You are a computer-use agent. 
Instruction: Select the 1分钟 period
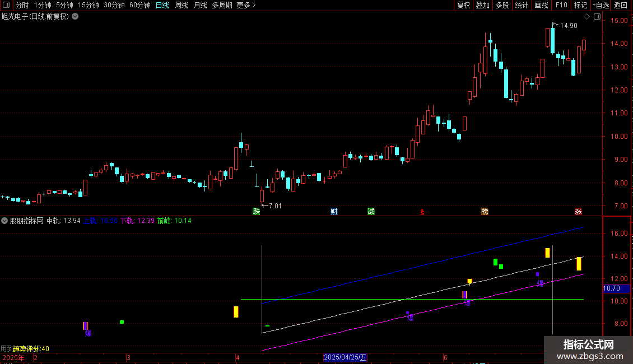(43, 5)
